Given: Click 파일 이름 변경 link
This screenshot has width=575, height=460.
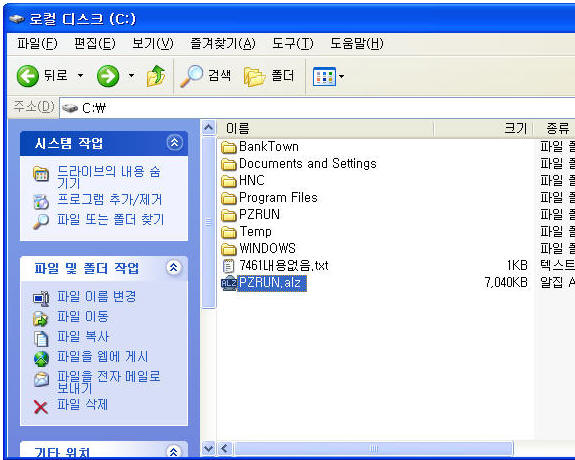Looking at the screenshot, I should [x=96, y=296].
